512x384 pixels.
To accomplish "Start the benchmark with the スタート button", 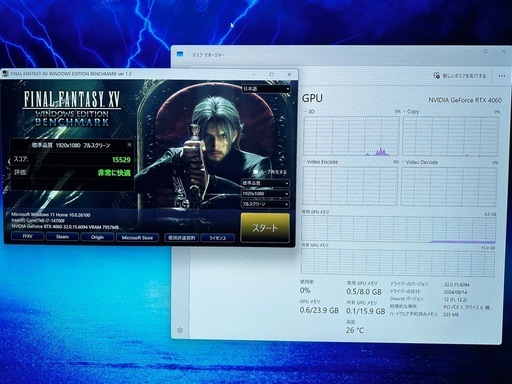I will [265, 228].
